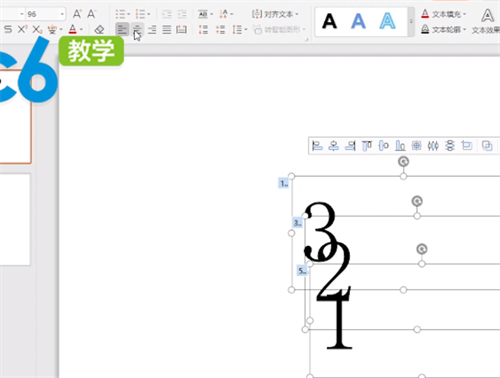
Task: Click the red font color button
Action: tap(73, 30)
